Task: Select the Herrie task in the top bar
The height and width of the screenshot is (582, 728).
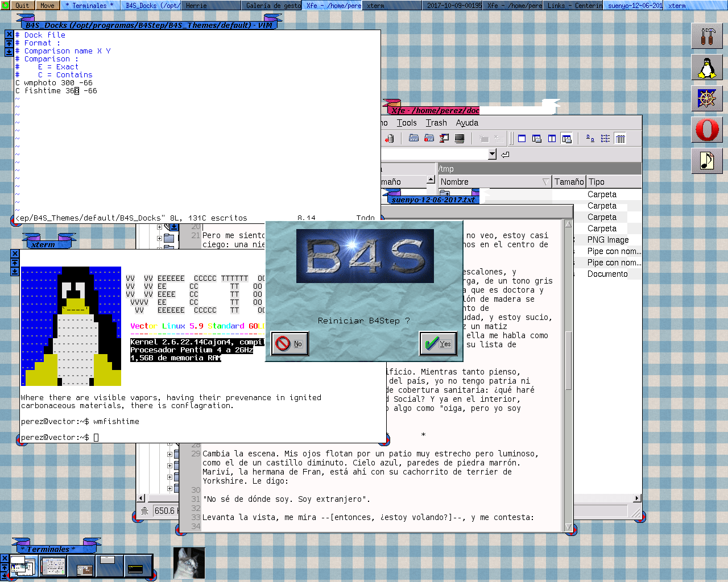Action: click(x=212, y=5)
